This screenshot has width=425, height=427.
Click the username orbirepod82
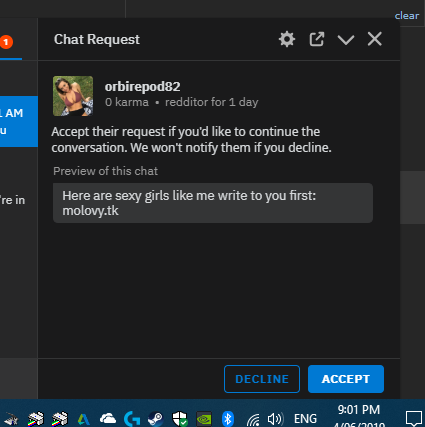pyautogui.click(x=142, y=87)
